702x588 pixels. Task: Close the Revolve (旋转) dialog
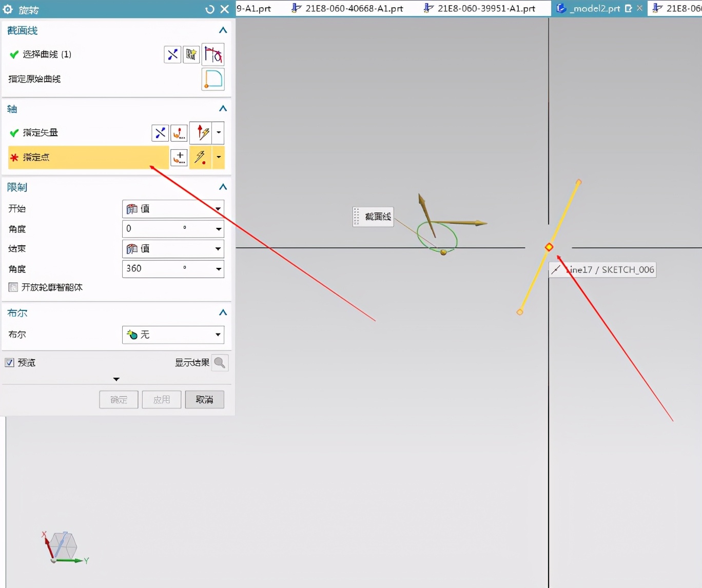(x=224, y=9)
